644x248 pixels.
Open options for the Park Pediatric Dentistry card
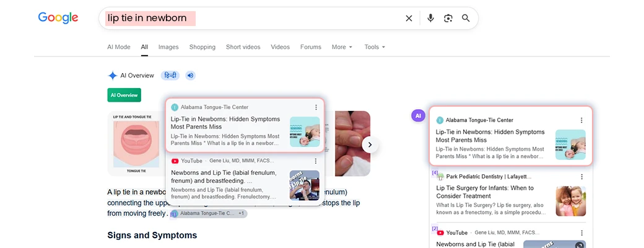tap(582, 177)
